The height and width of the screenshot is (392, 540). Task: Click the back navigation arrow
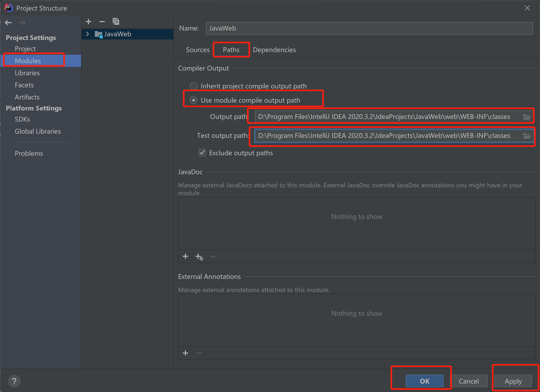point(8,23)
